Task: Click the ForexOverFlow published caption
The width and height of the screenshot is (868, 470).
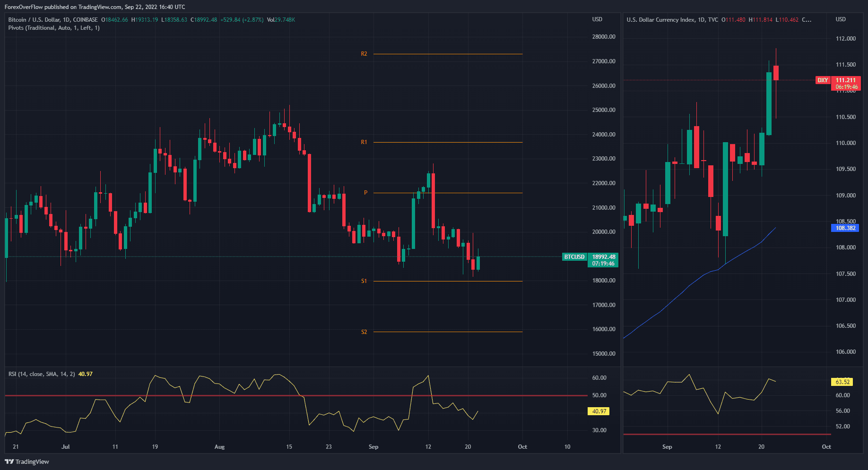Action: pyautogui.click(x=95, y=7)
